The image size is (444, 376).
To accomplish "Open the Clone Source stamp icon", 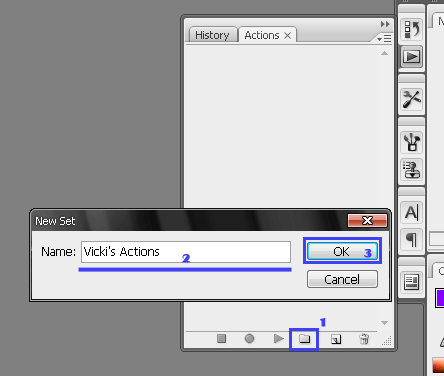I will tap(412, 169).
